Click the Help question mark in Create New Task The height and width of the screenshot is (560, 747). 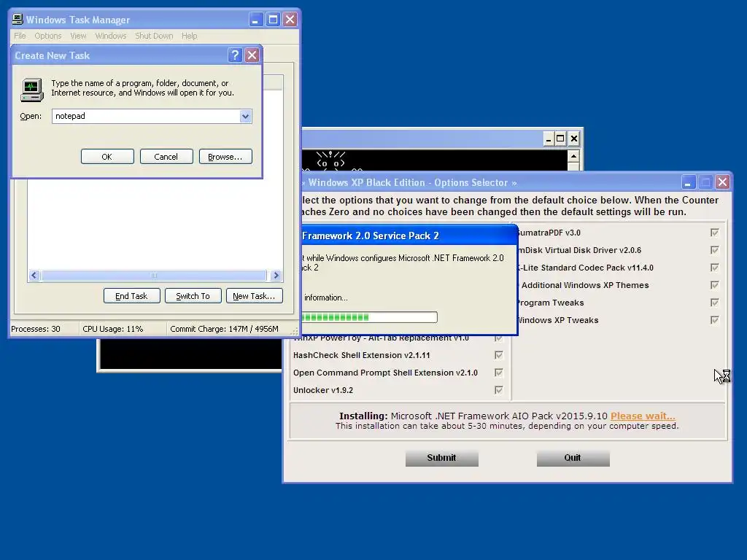coord(234,55)
